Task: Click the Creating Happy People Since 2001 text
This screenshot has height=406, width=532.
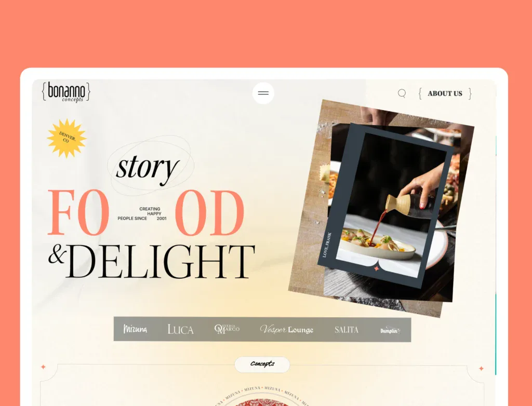Action: click(142, 214)
